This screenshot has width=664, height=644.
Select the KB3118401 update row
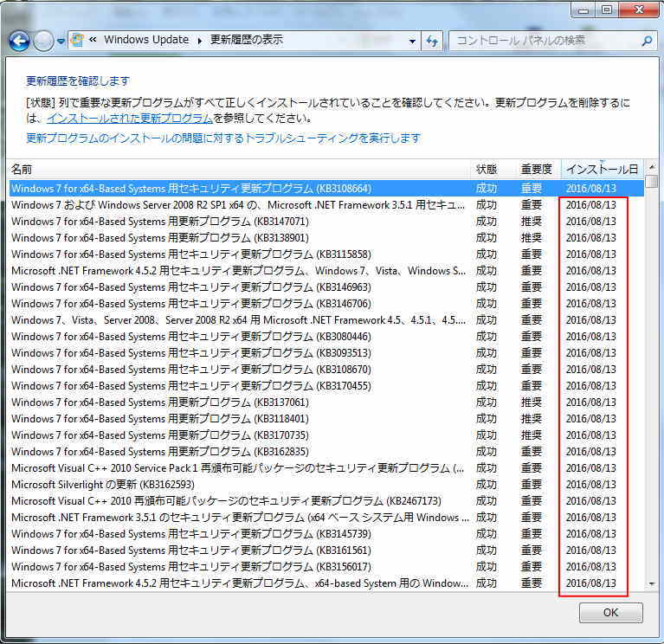(326, 419)
